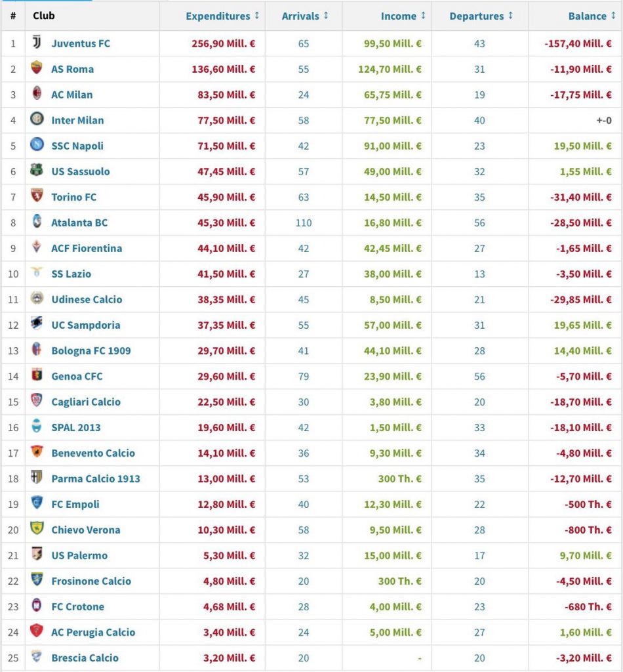Click the Chievo Verona club crest

click(37, 528)
